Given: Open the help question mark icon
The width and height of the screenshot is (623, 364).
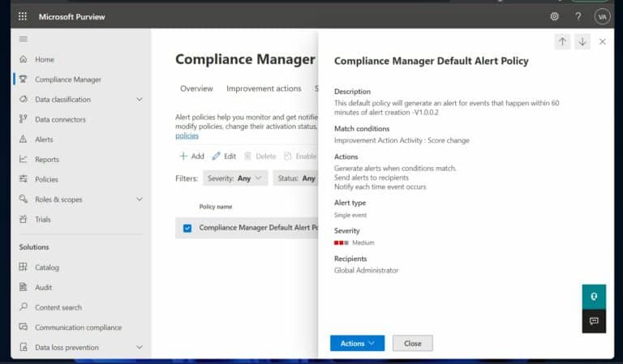Looking at the screenshot, I should 578,16.
